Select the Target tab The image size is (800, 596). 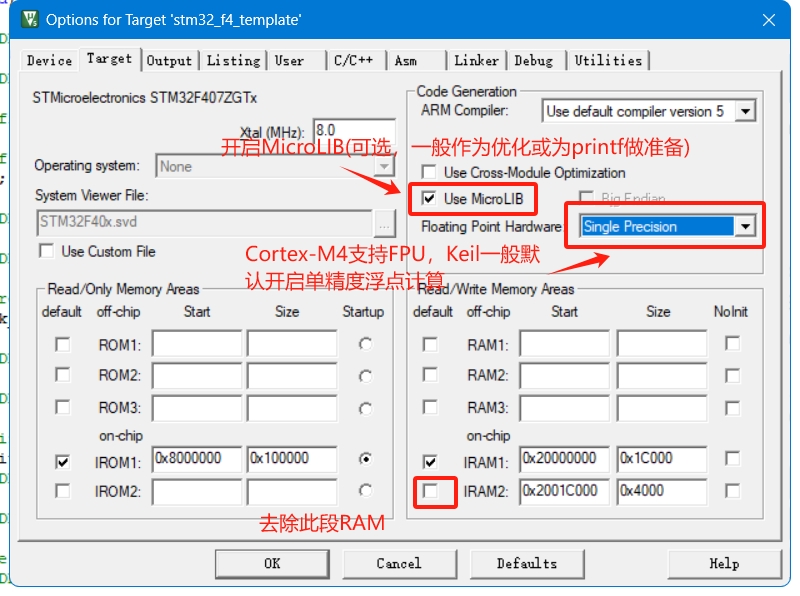[x=109, y=59]
